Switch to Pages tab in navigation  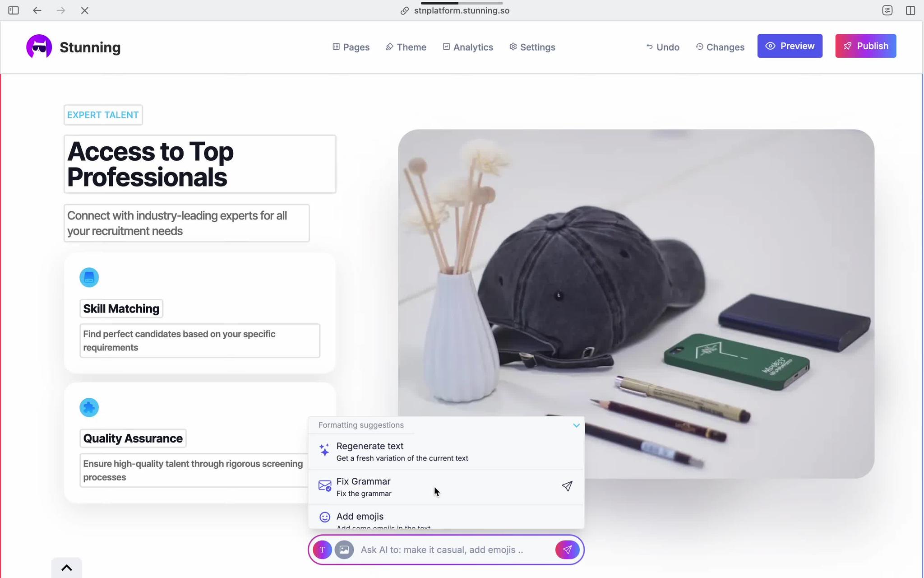(x=351, y=47)
